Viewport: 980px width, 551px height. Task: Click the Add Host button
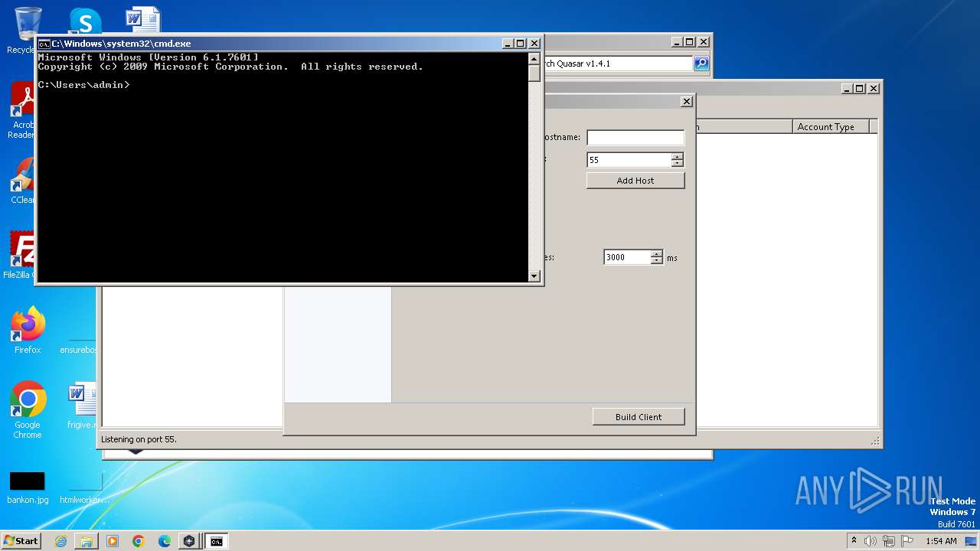(x=635, y=181)
